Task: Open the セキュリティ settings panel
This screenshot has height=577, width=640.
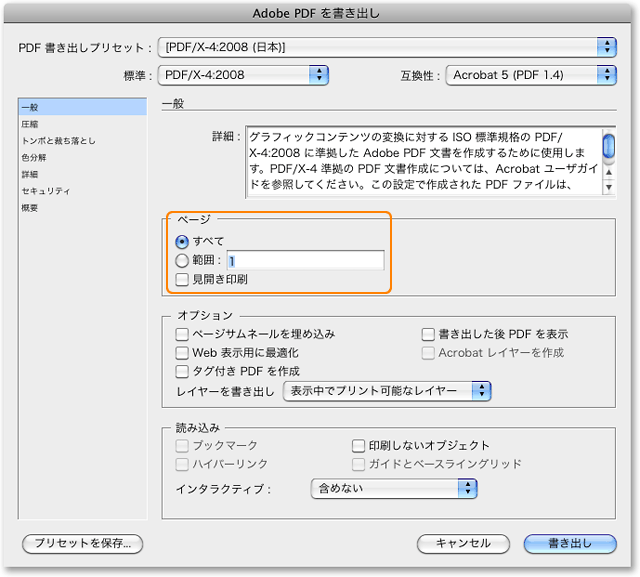Action: point(46,190)
